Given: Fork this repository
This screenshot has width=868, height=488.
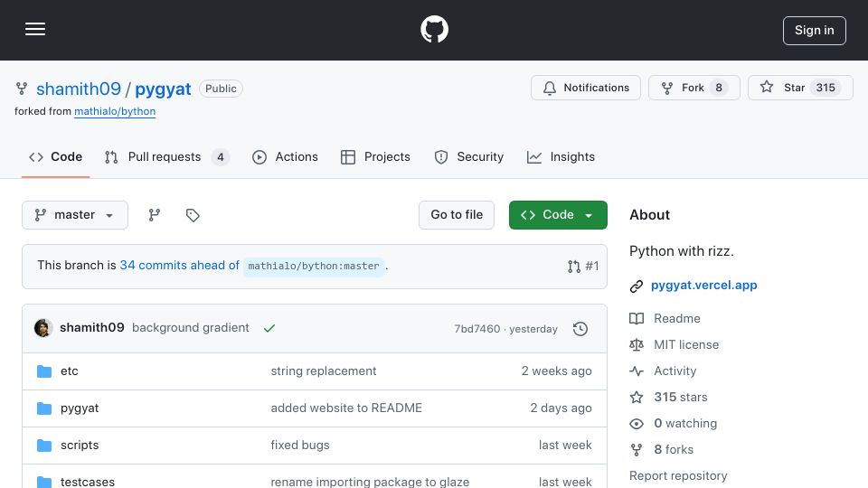Looking at the screenshot, I should point(693,88).
